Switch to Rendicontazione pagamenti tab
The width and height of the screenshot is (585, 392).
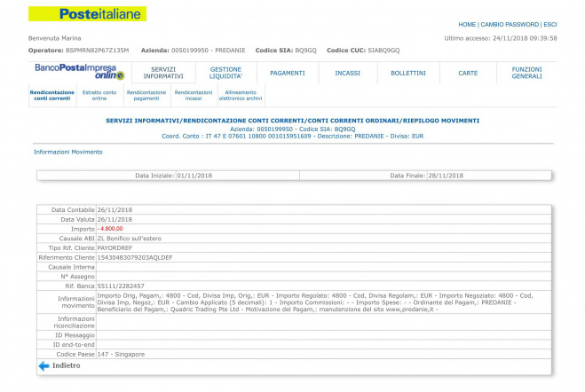coord(146,95)
